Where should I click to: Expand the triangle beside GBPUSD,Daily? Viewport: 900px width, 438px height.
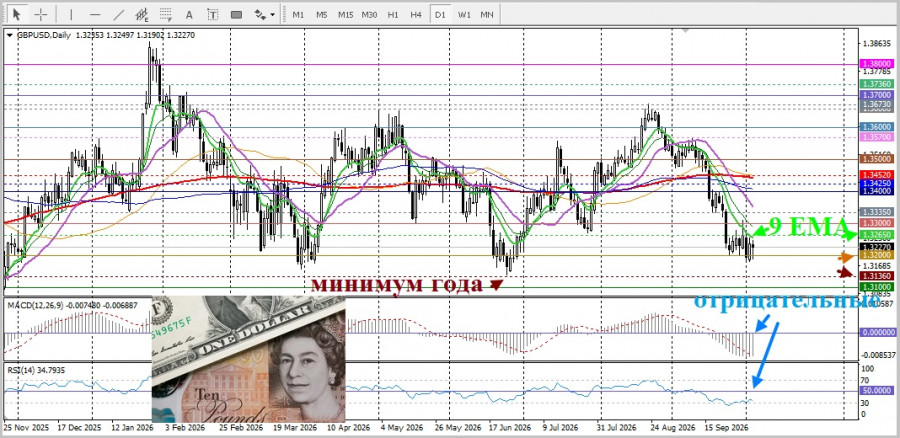10,35
